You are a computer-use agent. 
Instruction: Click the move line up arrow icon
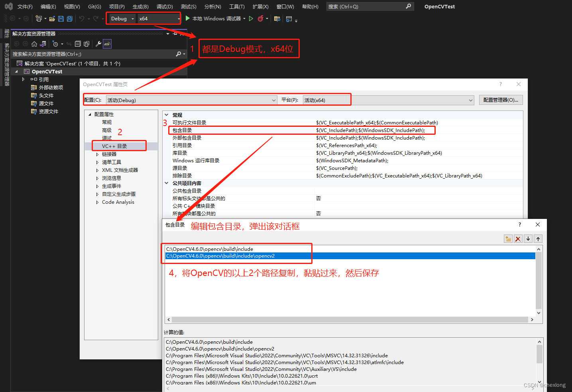coord(538,239)
